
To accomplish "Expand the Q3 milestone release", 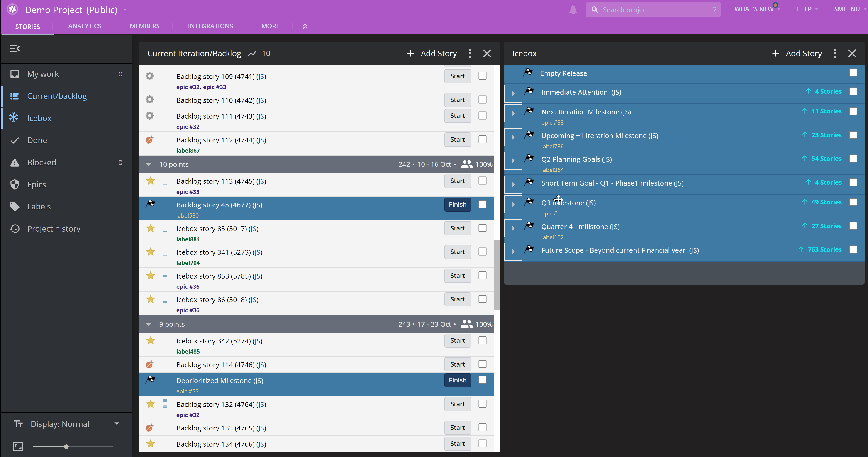I will pyautogui.click(x=513, y=204).
